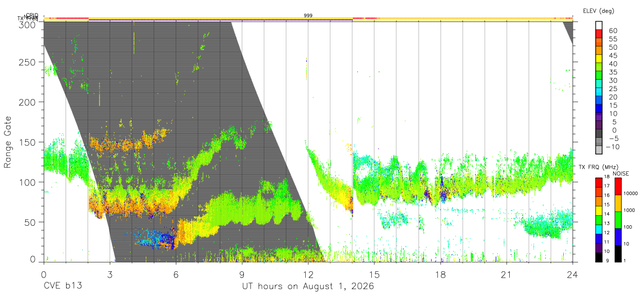Click the x-axis tick label '21'
Viewport: 644px width, 297px height.
click(507, 274)
